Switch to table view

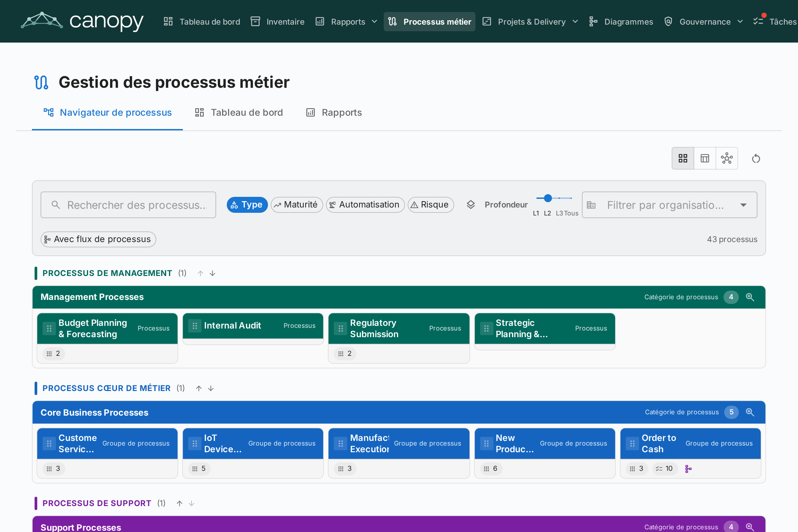(x=705, y=158)
